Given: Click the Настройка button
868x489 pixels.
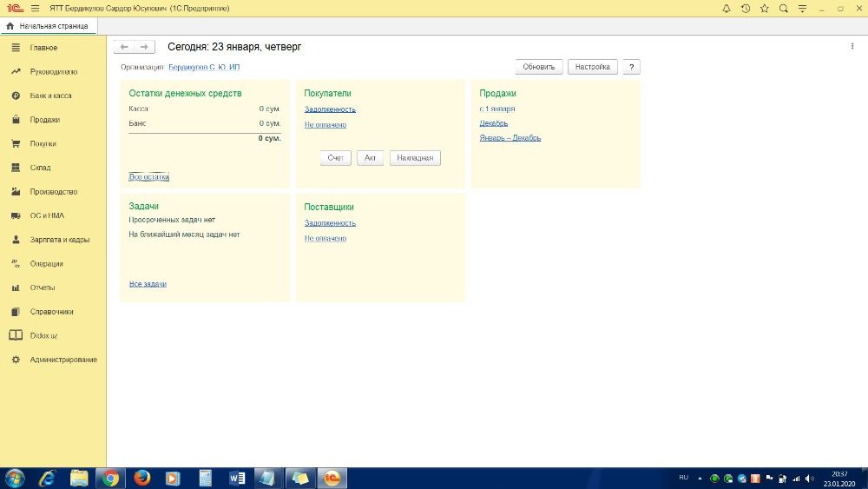Looking at the screenshot, I should coord(592,67).
